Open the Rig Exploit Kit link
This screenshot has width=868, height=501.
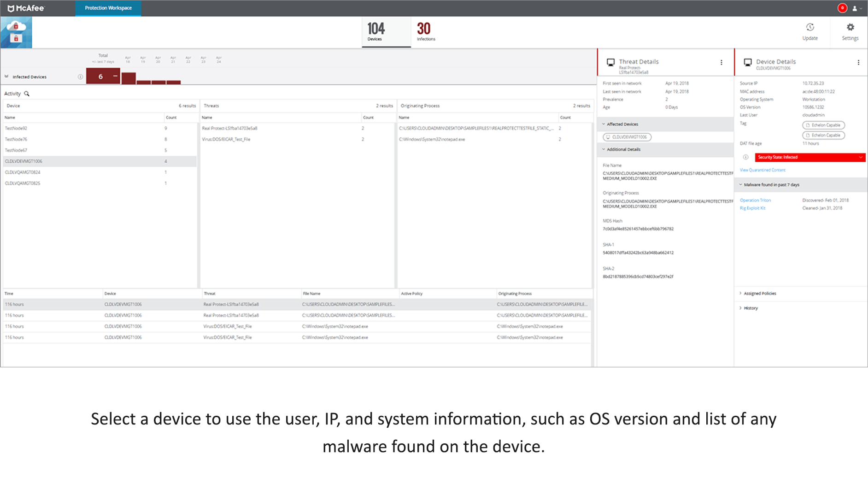(752, 208)
